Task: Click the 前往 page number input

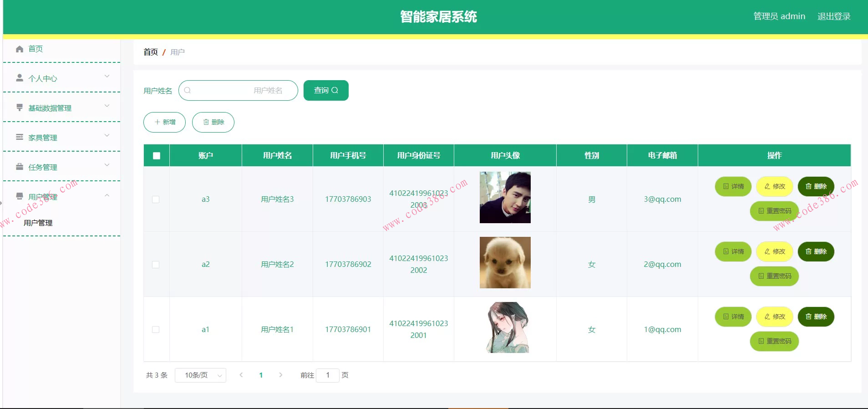Action: click(x=327, y=375)
